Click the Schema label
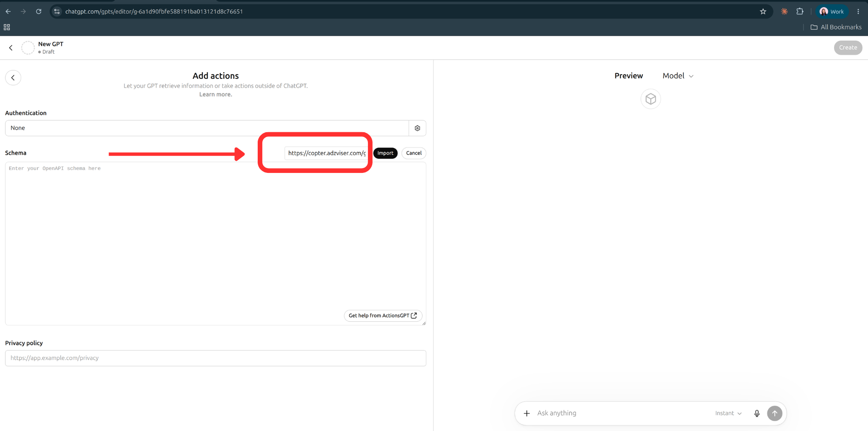 click(16, 153)
